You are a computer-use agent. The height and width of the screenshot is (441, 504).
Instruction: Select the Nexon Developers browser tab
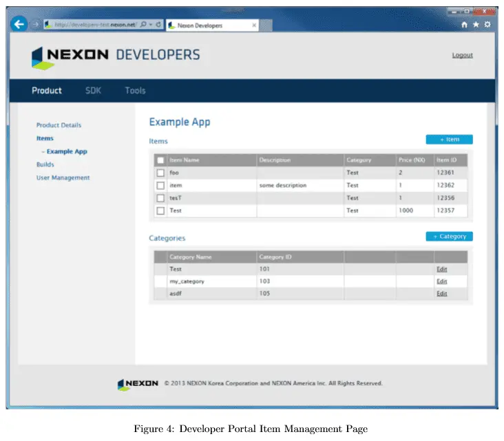click(212, 25)
